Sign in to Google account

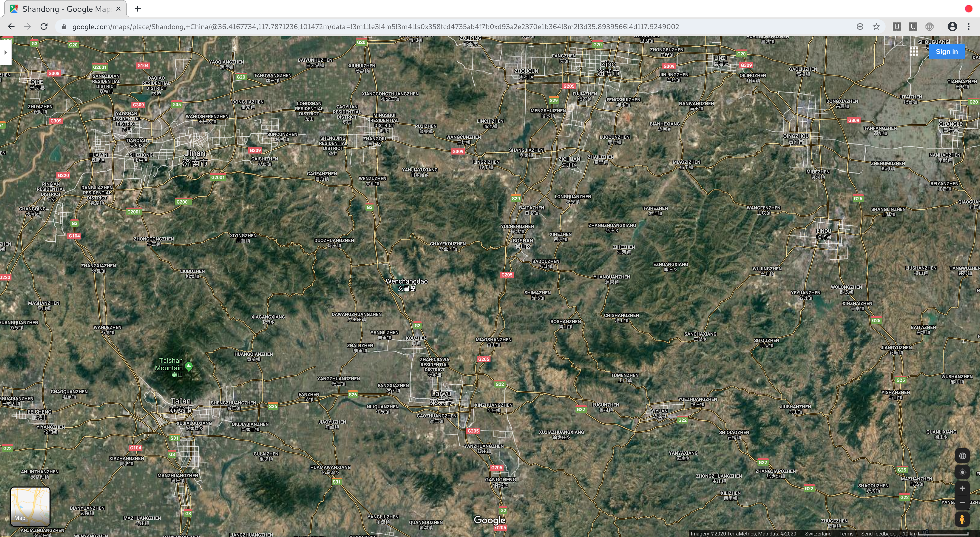pos(947,52)
